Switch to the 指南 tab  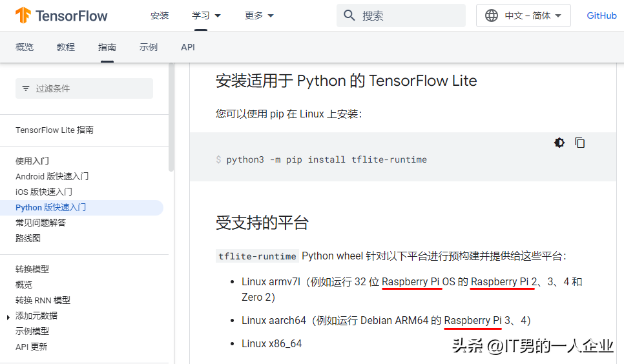(107, 47)
